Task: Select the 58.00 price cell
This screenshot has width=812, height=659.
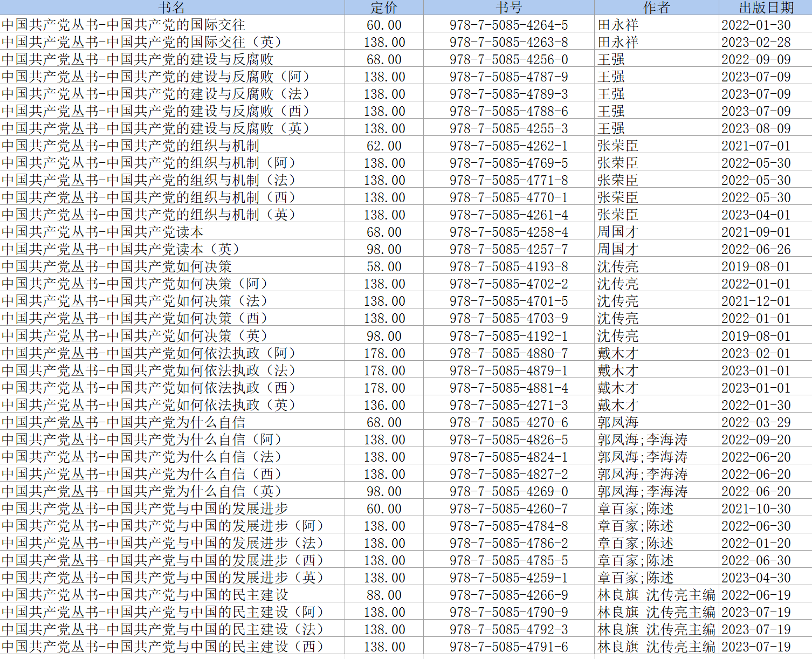Action: 384,266
